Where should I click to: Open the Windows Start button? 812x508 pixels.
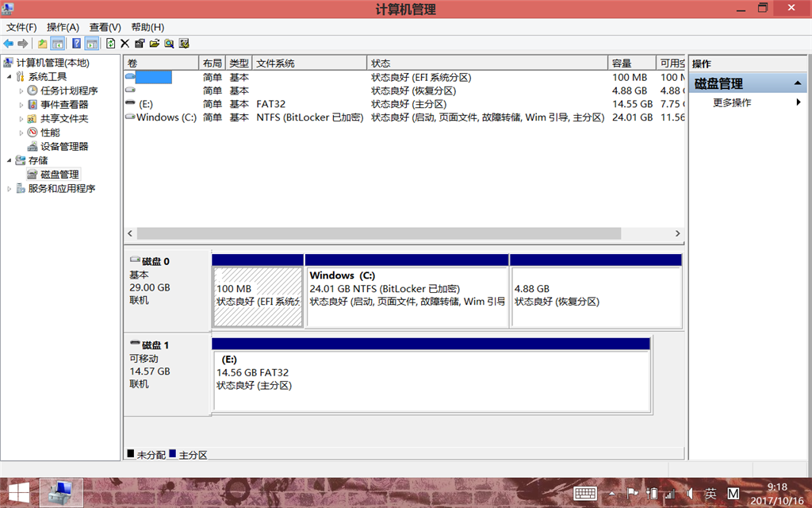(19, 492)
